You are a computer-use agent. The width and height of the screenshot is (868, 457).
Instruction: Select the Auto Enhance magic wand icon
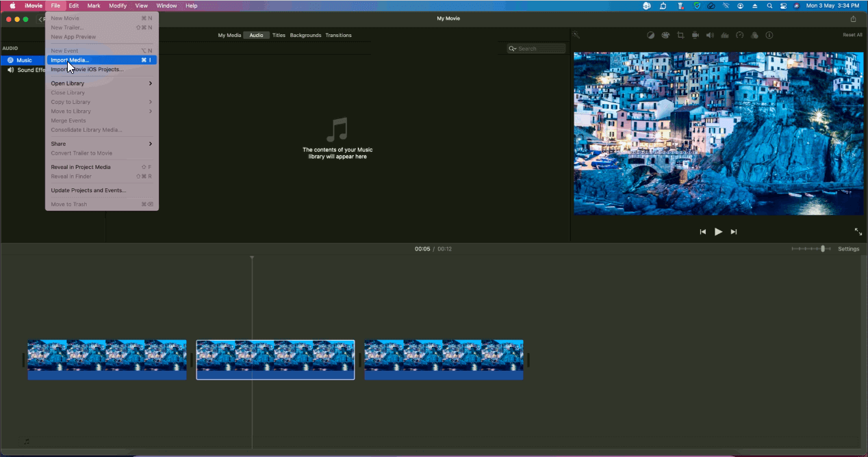click(x=577, y=35)
